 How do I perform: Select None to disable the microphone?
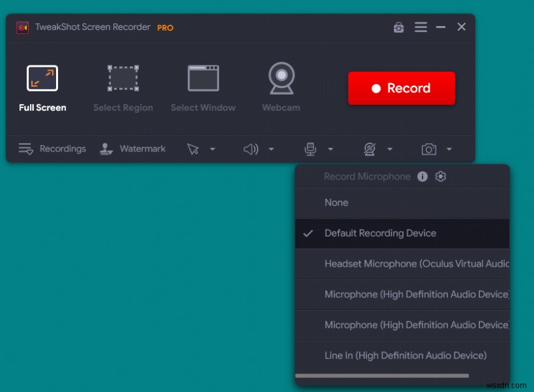[x=336, y=203]
